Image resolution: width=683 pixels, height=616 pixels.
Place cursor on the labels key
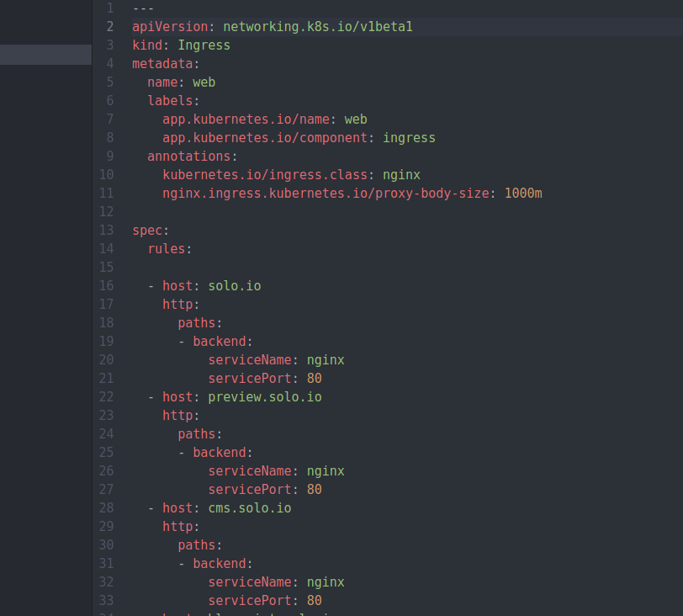click(170, 101)
